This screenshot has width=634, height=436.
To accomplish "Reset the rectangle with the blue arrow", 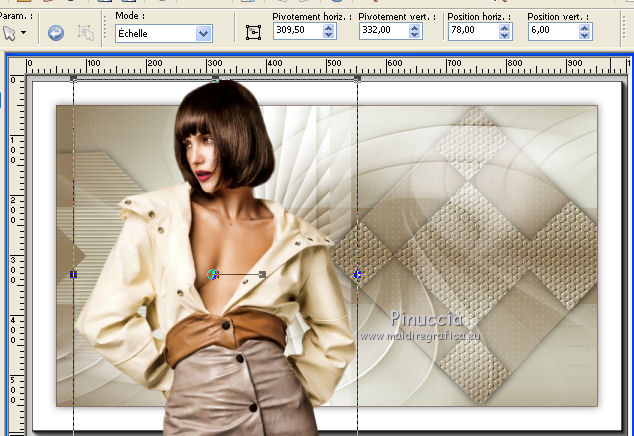I will [x=56, y=33].
